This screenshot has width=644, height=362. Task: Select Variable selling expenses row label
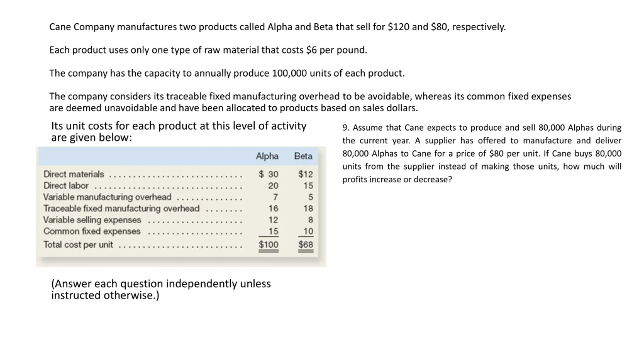(x=92, y=220)
